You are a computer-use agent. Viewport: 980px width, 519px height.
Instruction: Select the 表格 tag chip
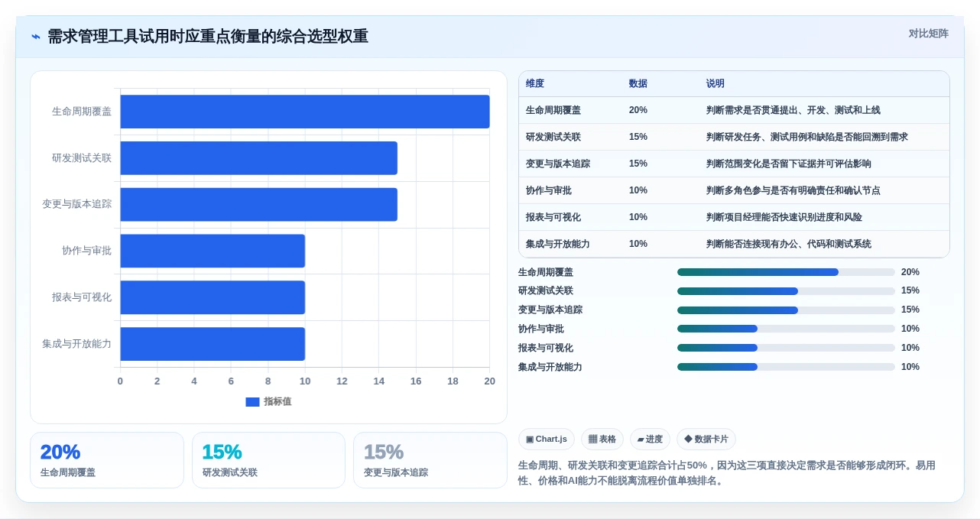(602, 439)
